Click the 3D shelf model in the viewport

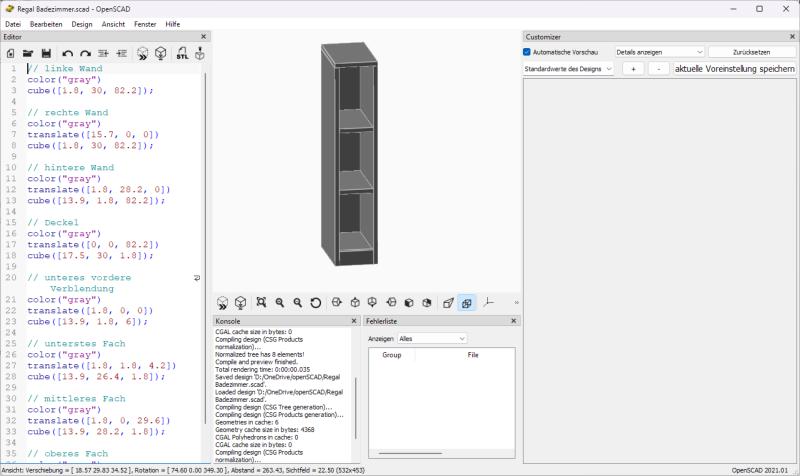coord(350,155)
